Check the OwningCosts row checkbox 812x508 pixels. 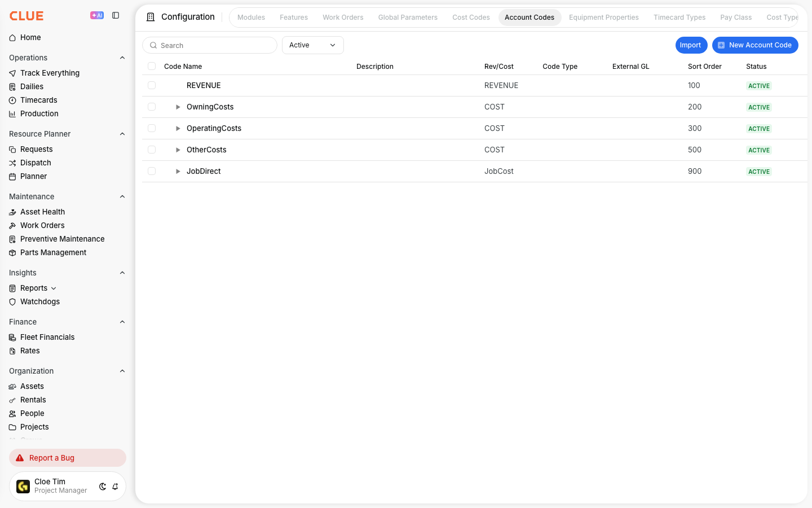(152, 107)
